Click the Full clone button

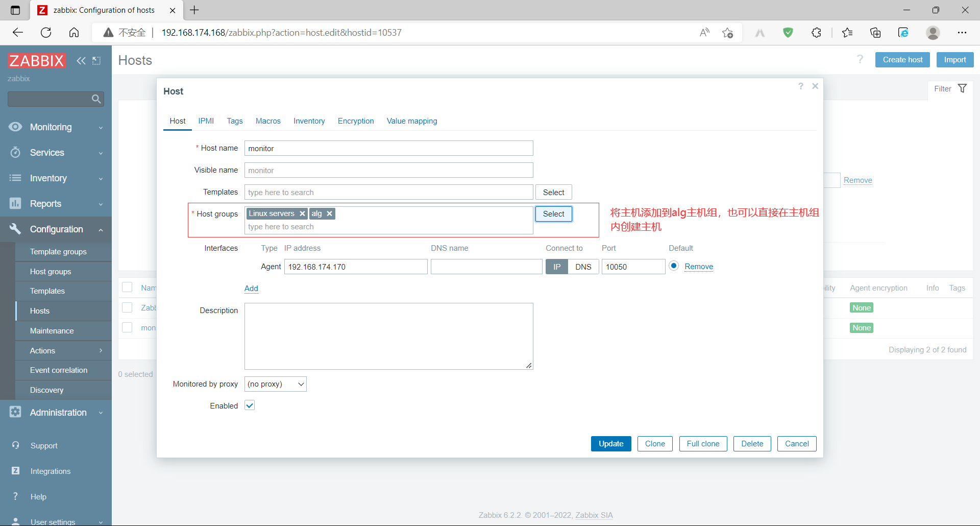(x=703, y=444)
